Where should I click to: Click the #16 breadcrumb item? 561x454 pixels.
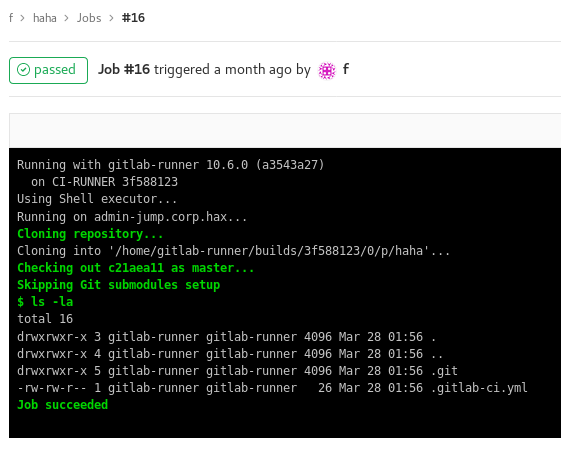(x=133, y=18)
